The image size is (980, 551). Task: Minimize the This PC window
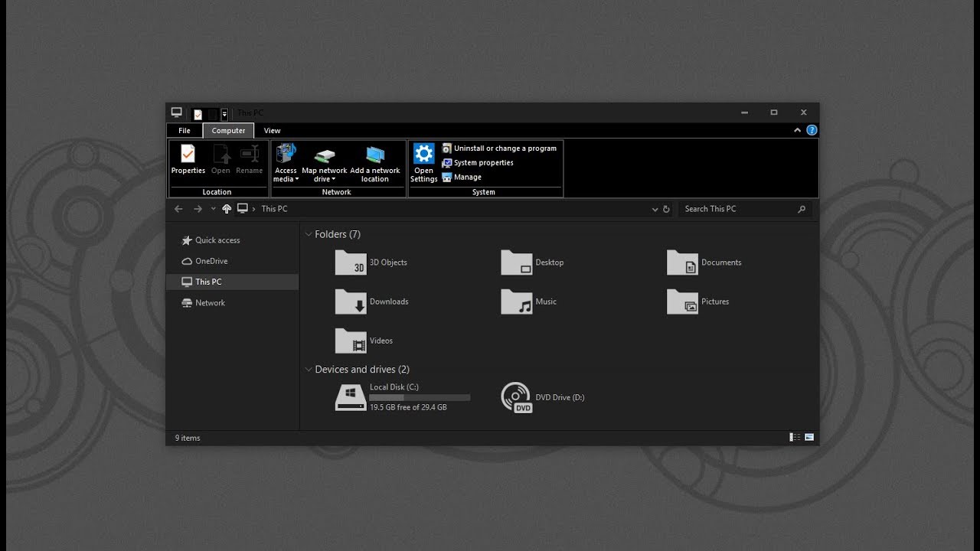[744, 112]
